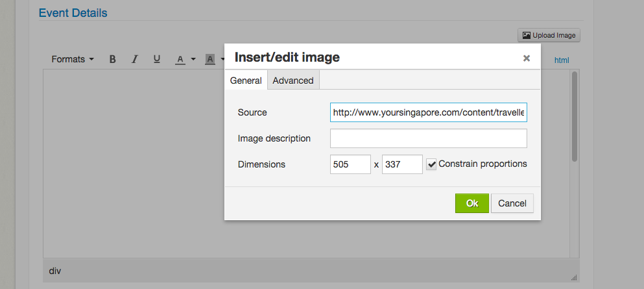Screen dimensions: 644x289
Task: Open the html source link
Action: click(562, 60)
